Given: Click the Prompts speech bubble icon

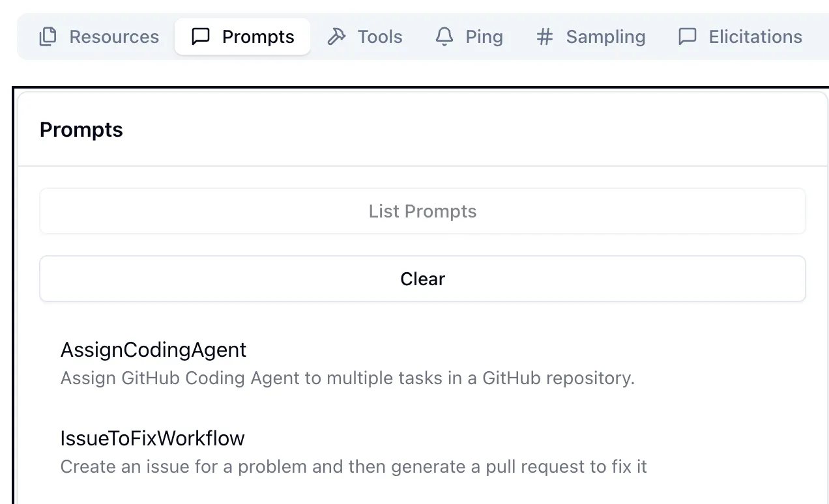Looking at the screenshot, I should [x=201, y=37].
